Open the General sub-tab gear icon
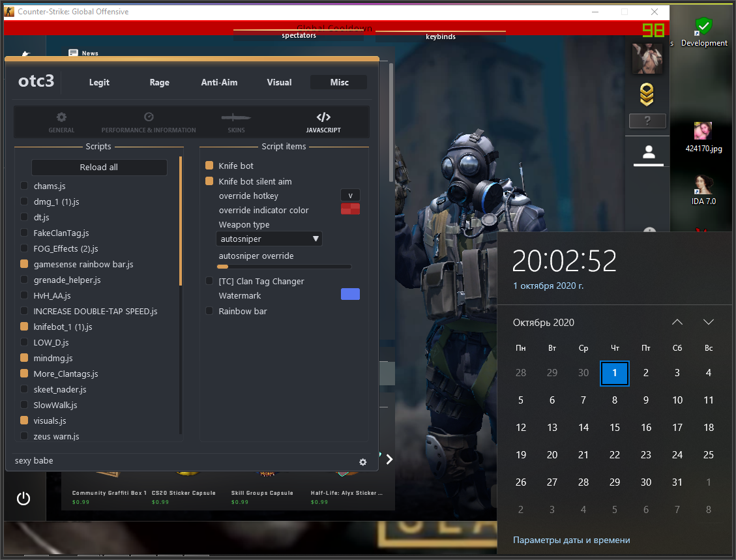The width and height of the screenshot is (736, 560). pos(61,117)
